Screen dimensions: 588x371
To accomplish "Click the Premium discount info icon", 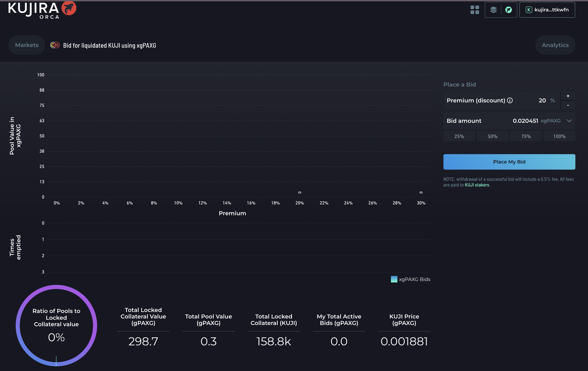I will pos(510,100).
